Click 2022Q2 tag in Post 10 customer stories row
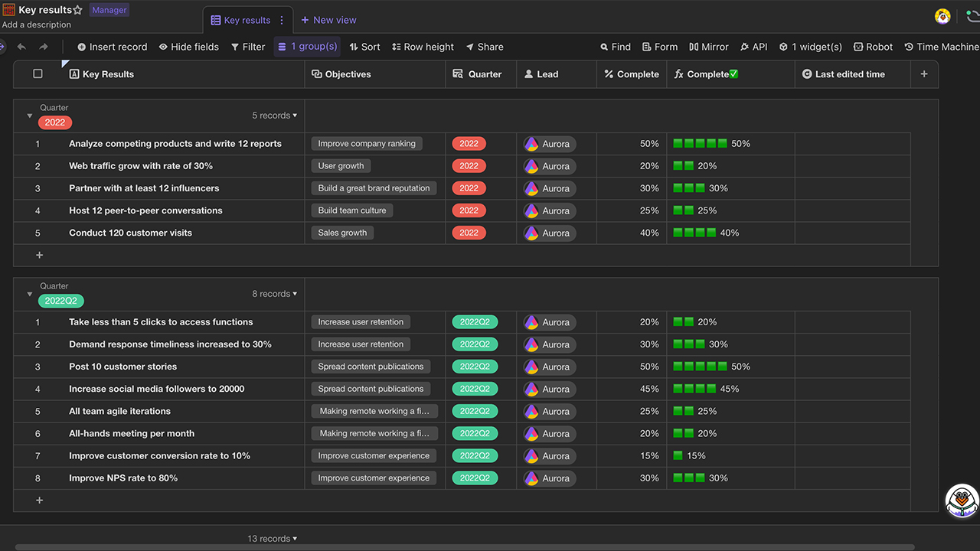 pos(475,367)
